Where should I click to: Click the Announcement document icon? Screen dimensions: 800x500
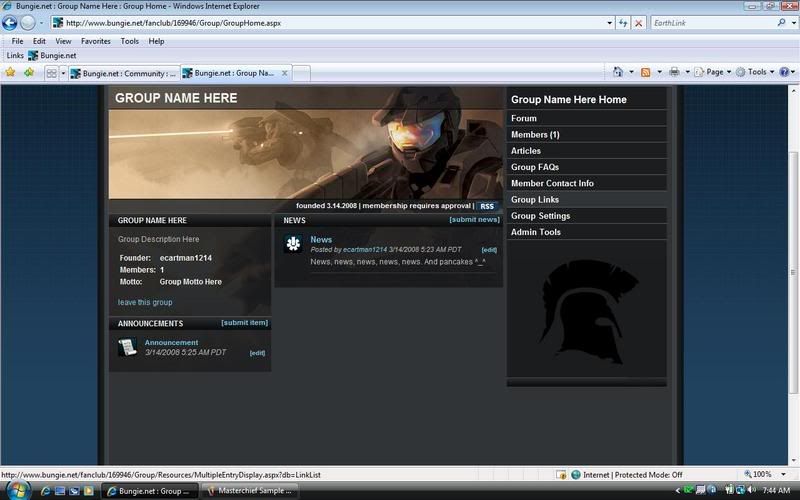pyautogui.click(x=127, y=347)
